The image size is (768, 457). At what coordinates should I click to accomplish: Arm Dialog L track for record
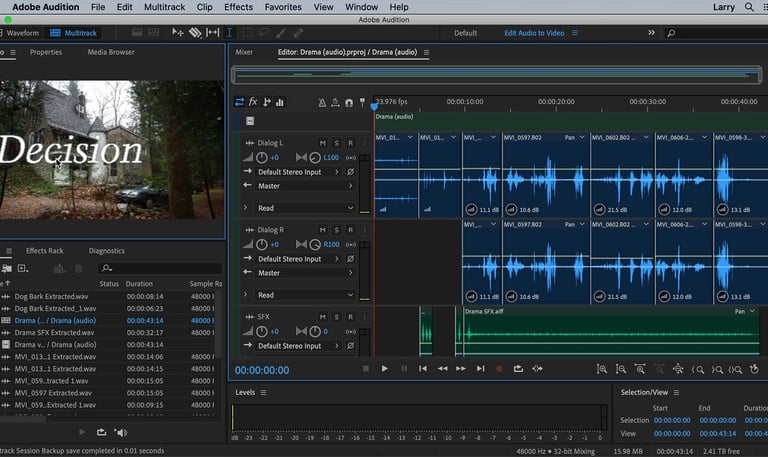[351, 143]
